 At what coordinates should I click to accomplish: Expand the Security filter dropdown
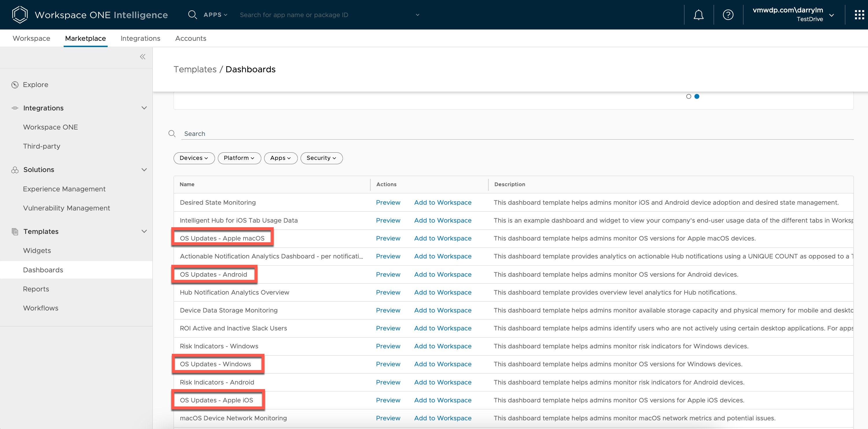click(321, 158)
